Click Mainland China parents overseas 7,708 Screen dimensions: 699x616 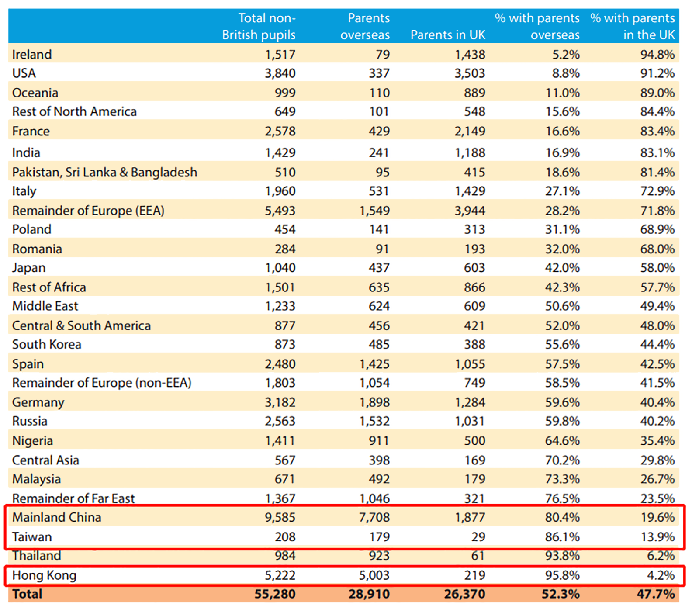pos(374,518)
